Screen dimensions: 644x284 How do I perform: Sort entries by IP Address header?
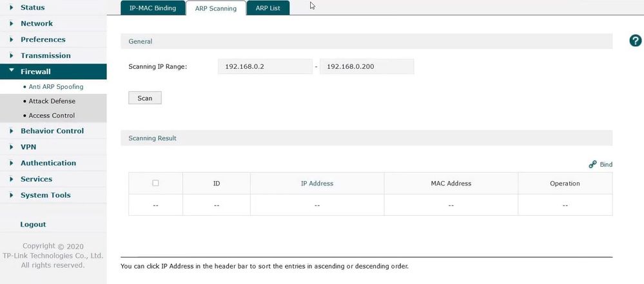point(317,184)
